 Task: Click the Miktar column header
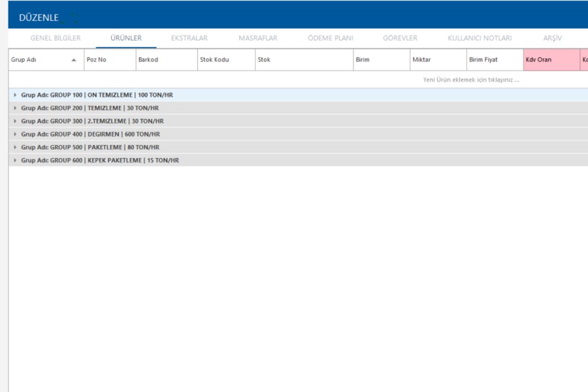coord(438,59)
